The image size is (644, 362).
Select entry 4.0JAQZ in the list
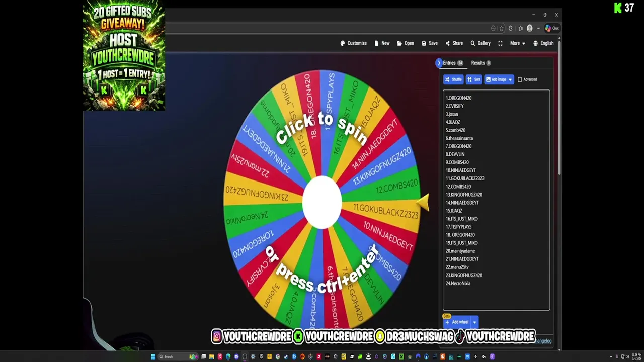point(453,122)
